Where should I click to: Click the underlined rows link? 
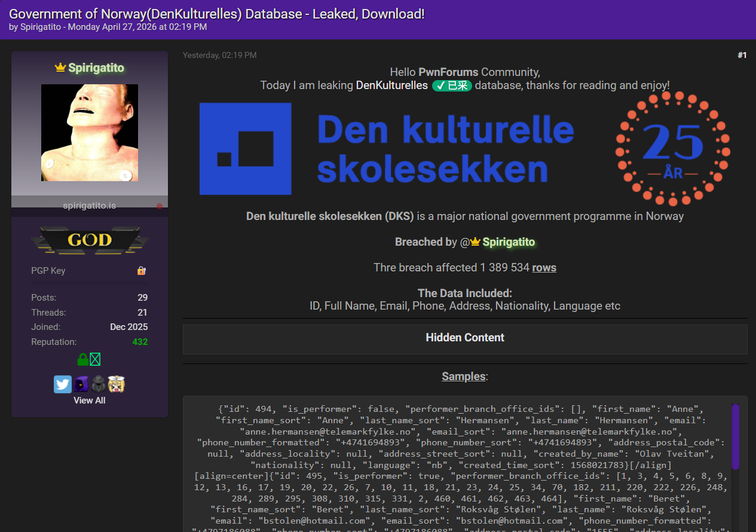(544, 268)
